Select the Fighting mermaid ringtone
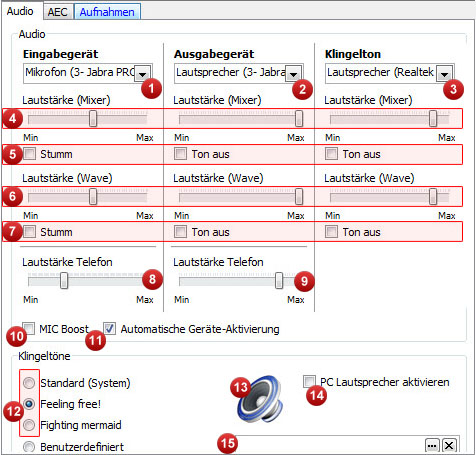476x455 pixels. coord(29,425)
